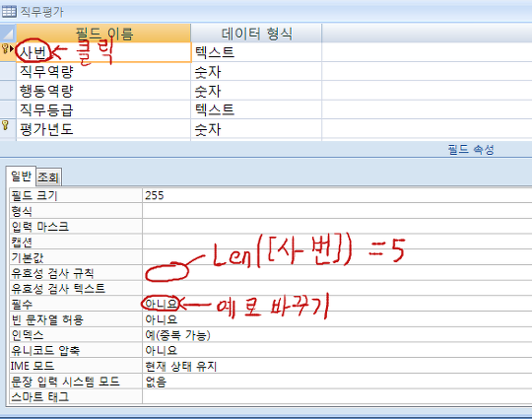This screenshot has height=419, width=532.
Task: Click the 필드 이름 column header
Action: click(x=103, y=34)
